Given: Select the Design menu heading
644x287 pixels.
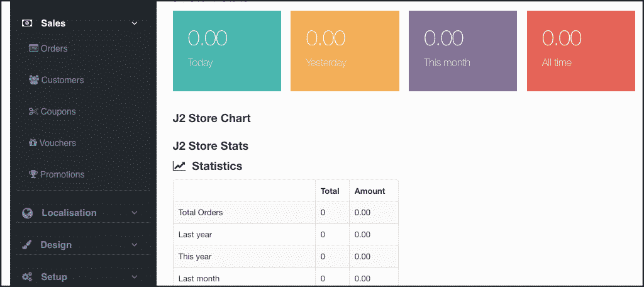Looking at the screenshot, I should click(56, 245).
